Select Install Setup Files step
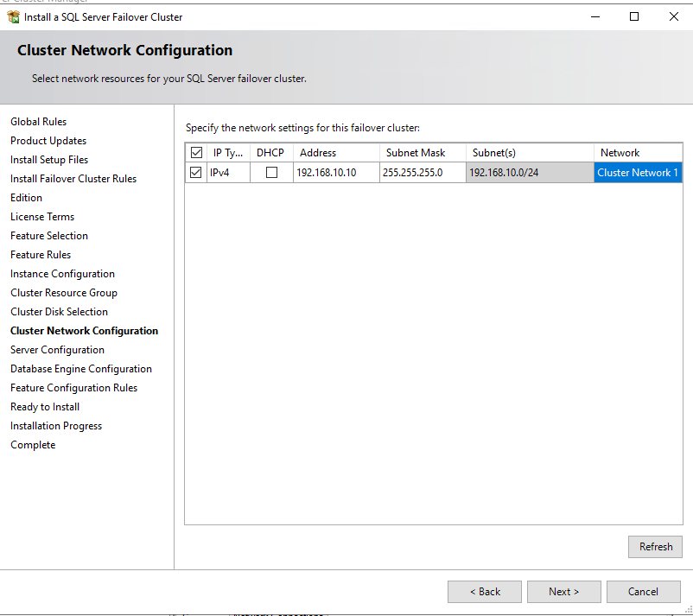693x616 pixels. [49, 160]
